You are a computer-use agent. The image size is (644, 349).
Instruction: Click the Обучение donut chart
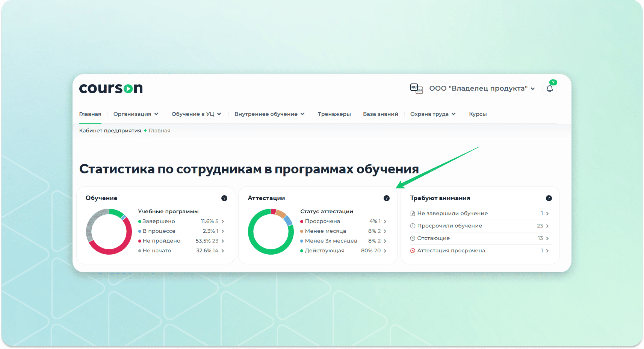click(x=109, y=232)
